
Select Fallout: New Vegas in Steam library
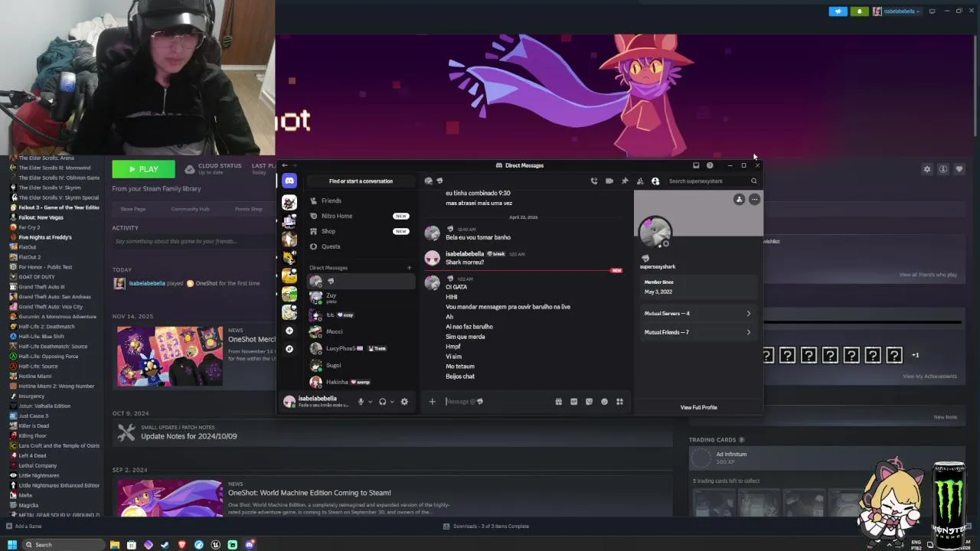pos(41,217)
